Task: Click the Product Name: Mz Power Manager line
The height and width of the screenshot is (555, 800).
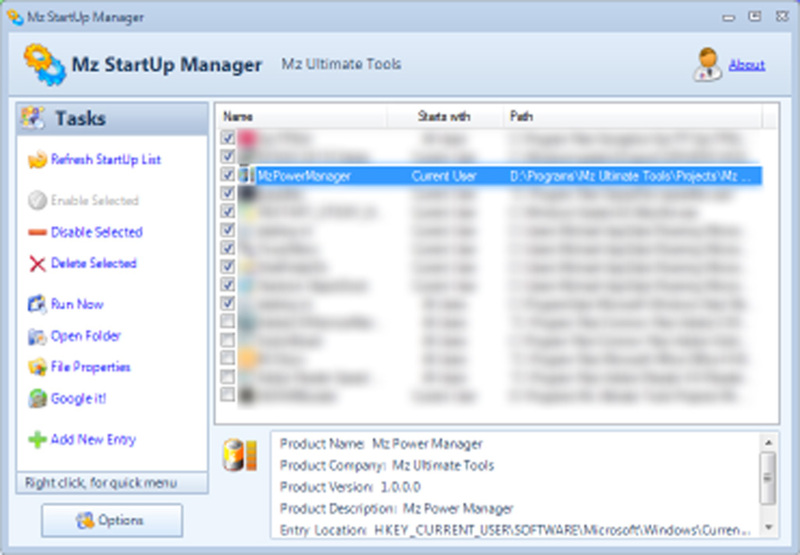Action: pyautogui.click(x=381, y=444)
